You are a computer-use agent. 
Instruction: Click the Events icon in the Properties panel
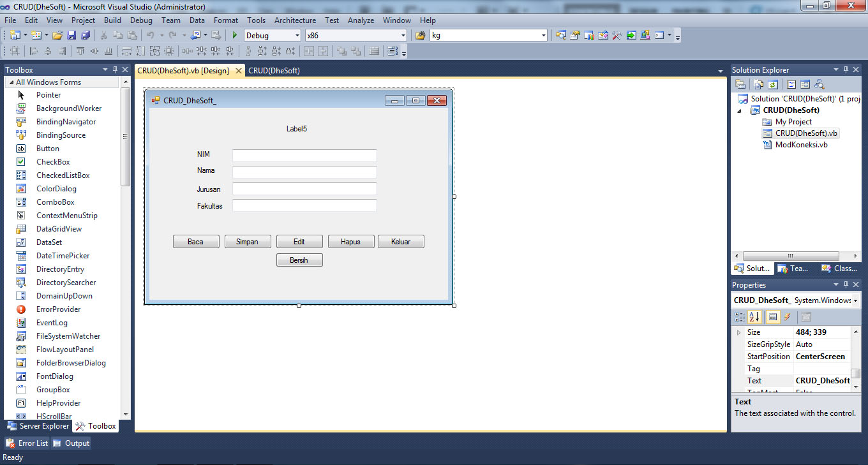[x=787, y=317]
